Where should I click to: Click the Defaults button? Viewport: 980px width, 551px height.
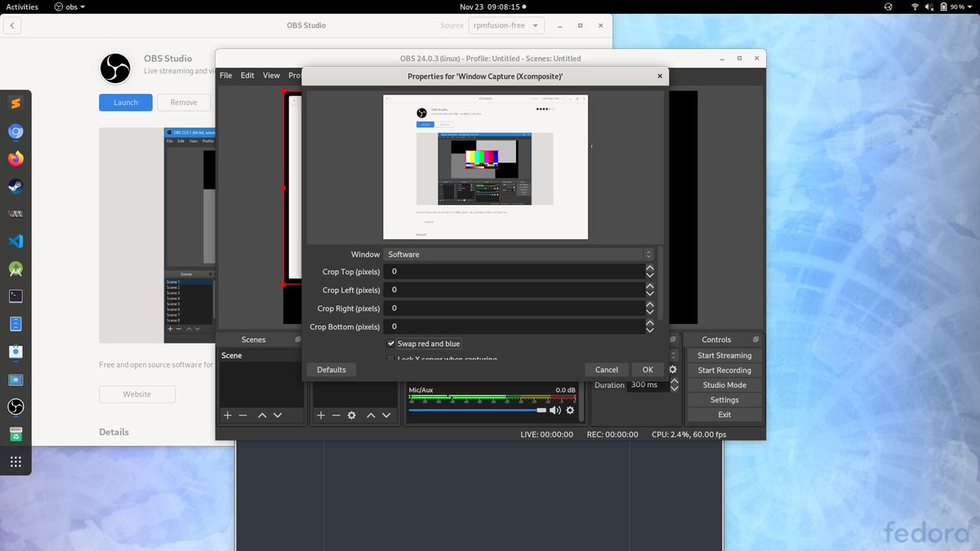[332, 370]
